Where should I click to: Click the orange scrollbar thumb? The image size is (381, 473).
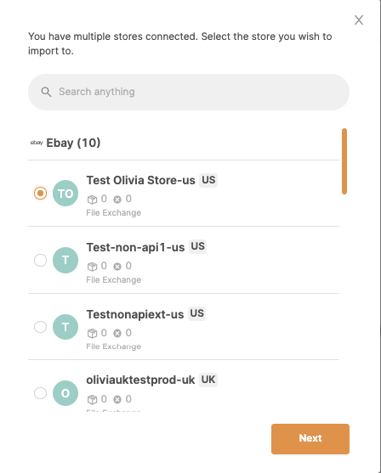[344, 161]
